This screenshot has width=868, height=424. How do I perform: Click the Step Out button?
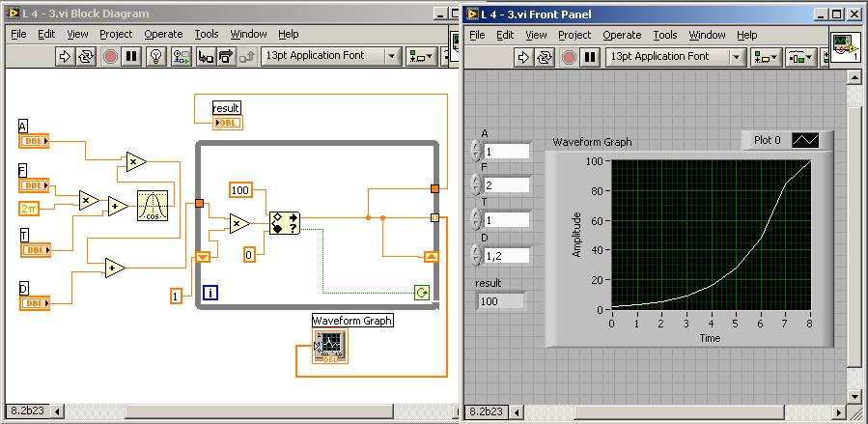click(247, 56)
